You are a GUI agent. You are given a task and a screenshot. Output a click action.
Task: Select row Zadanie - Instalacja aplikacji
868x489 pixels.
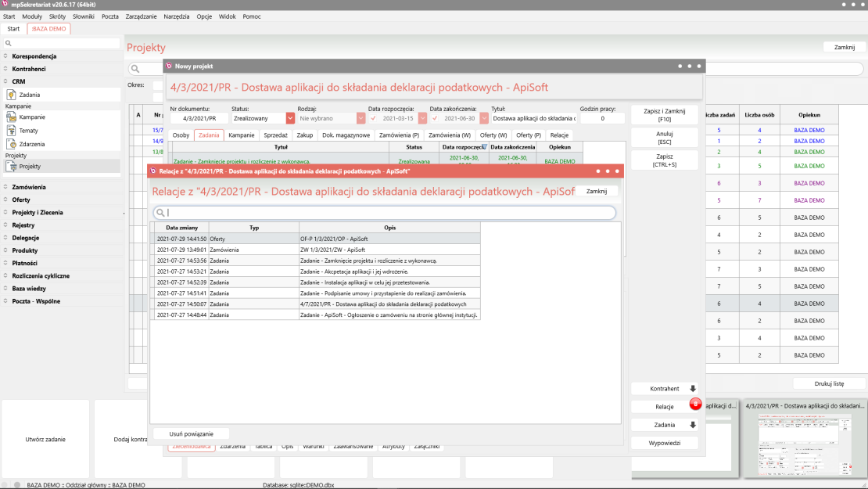316,282
